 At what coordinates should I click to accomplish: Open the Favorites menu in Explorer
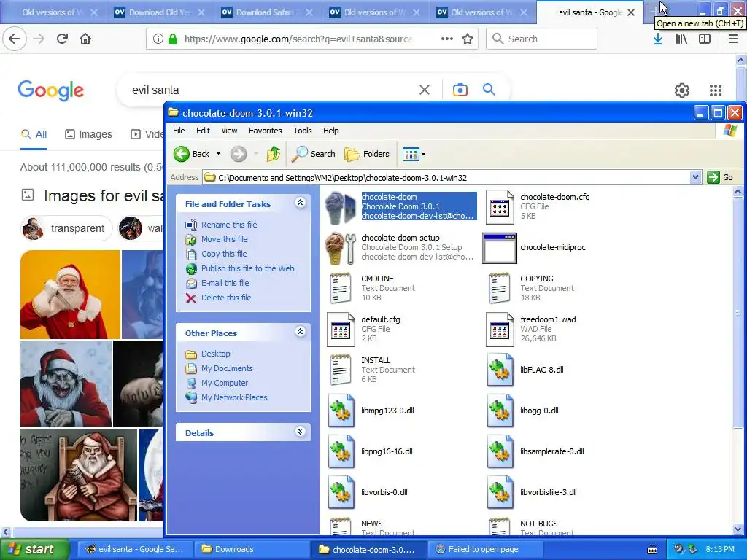tap(266, 131)
